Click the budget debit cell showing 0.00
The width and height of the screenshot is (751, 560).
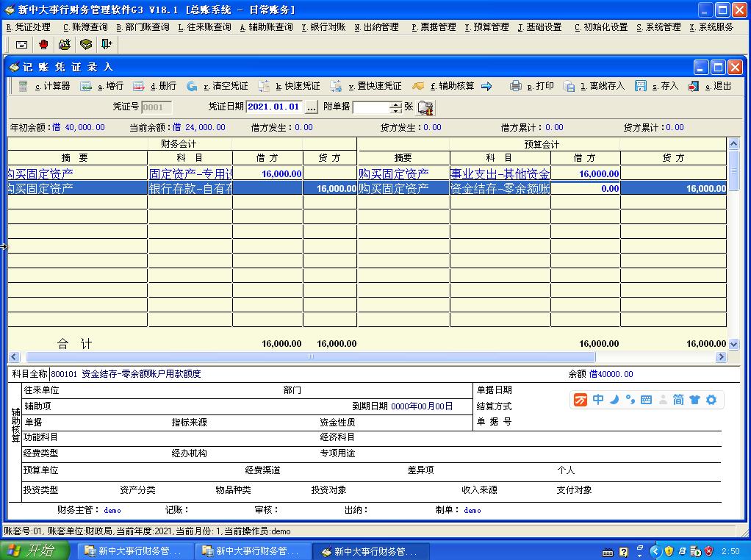click(x=585, y=188)
